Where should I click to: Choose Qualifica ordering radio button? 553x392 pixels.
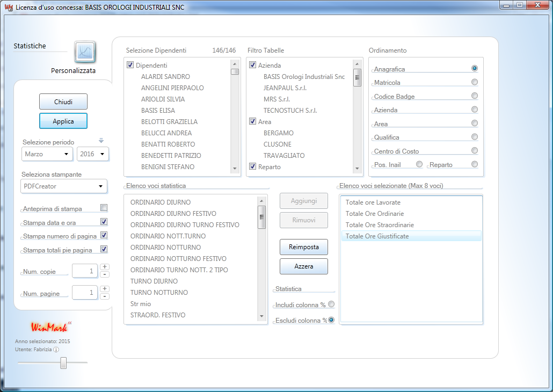tap(475, 136)
